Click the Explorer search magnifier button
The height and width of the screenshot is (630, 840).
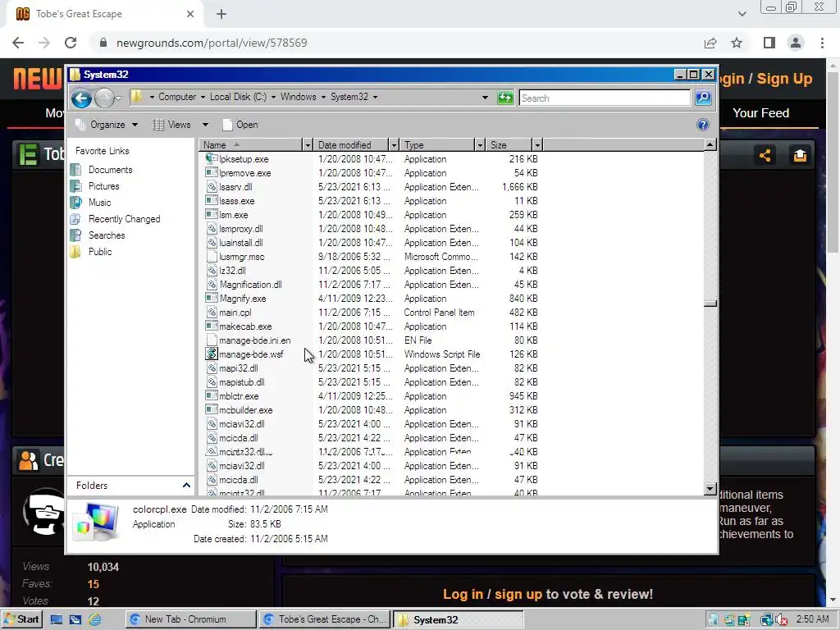coord(703,98)
